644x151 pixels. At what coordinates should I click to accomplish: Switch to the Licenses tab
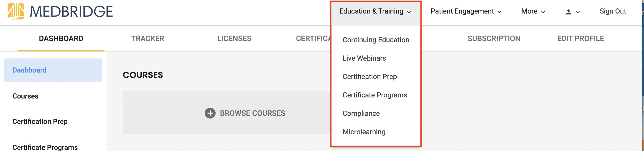click(x=234, y=38)
